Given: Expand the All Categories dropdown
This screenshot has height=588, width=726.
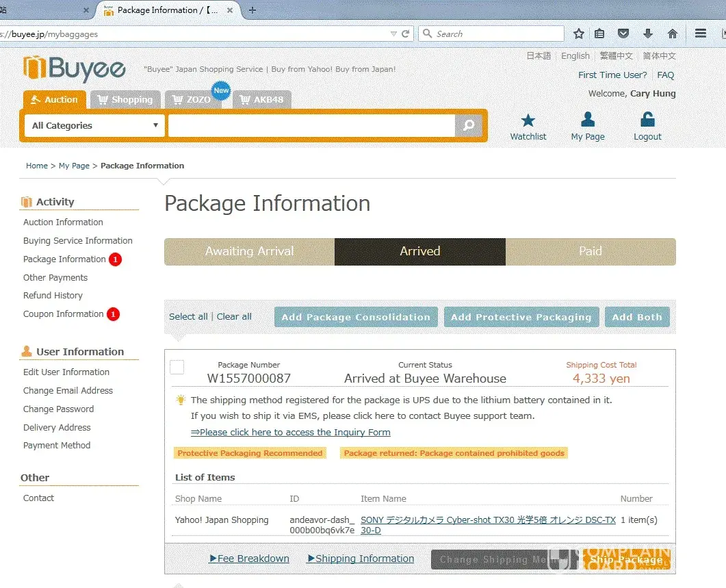Looking at the screenshot, I should coord(94,125).
